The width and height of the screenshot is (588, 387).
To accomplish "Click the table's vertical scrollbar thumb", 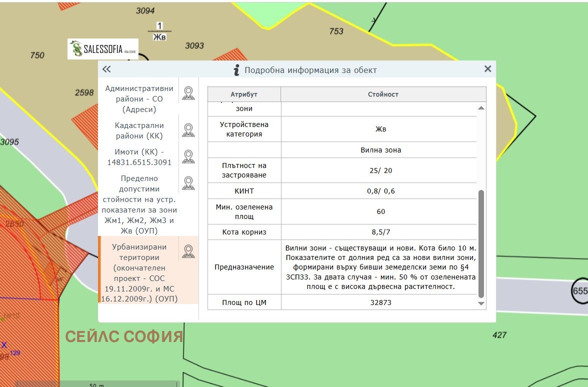I will tap(481, 243).
